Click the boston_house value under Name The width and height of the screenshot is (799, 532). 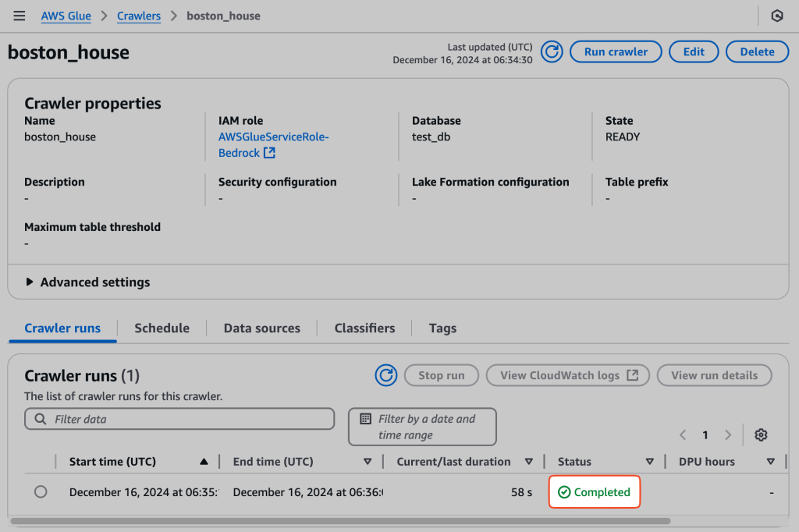point(60,137)
